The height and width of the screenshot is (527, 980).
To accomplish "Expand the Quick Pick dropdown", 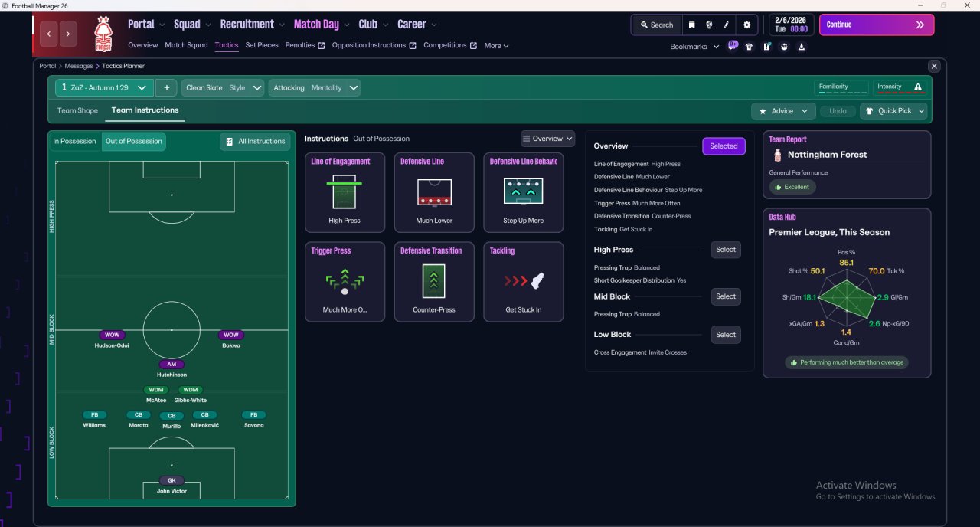I will (893, 111).
